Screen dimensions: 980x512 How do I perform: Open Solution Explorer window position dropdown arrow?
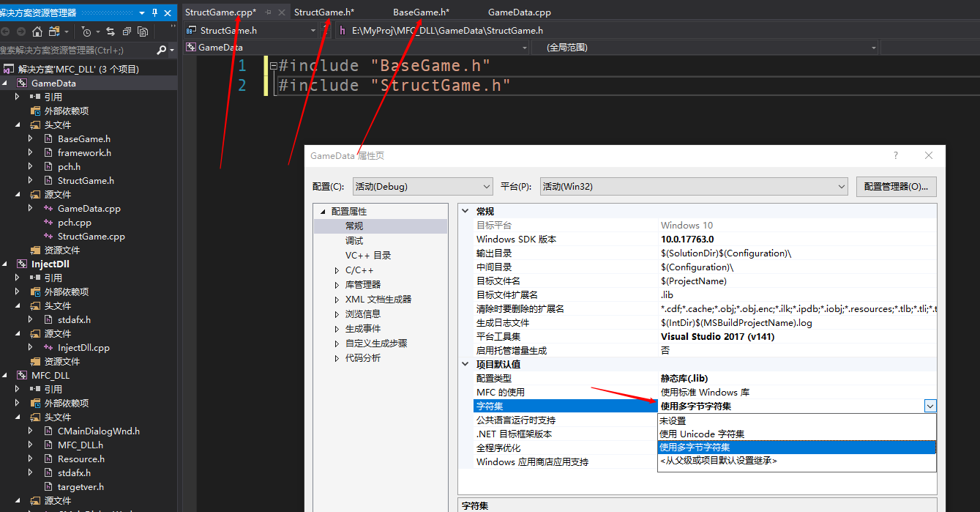141,12
